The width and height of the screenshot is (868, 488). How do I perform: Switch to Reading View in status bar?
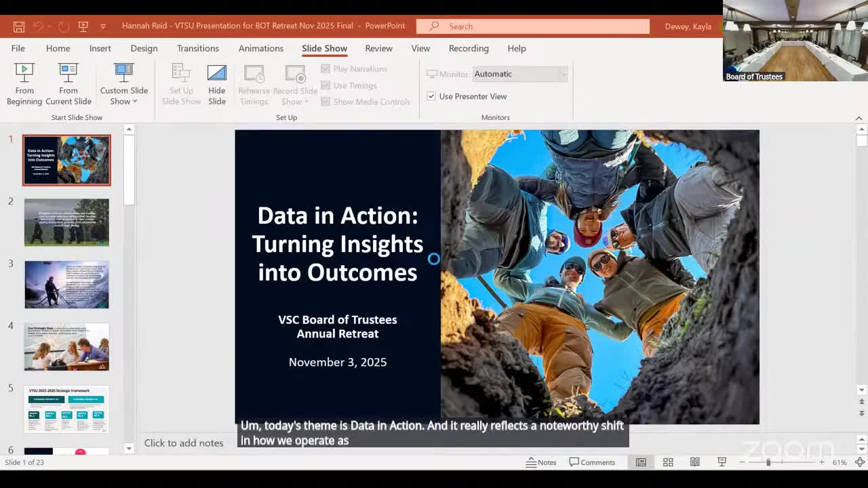pyautogui.click(x=695, y=462)
